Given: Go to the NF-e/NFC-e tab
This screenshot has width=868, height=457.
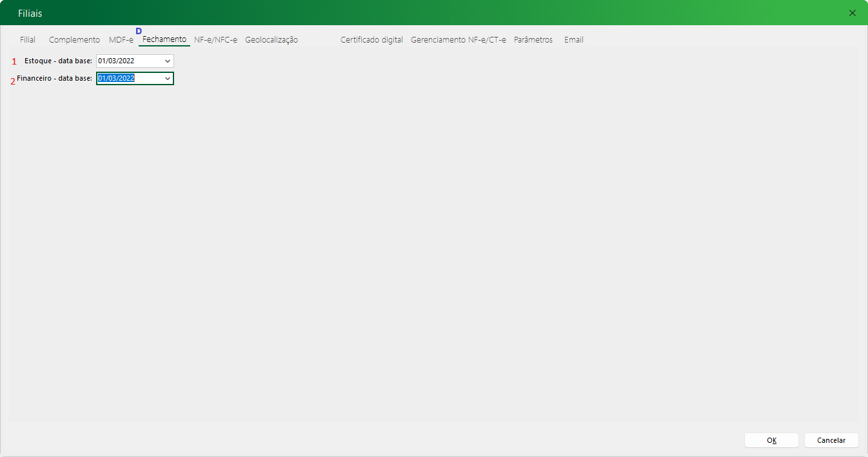Looking at the screenshot, I should (x=215, y=40).
